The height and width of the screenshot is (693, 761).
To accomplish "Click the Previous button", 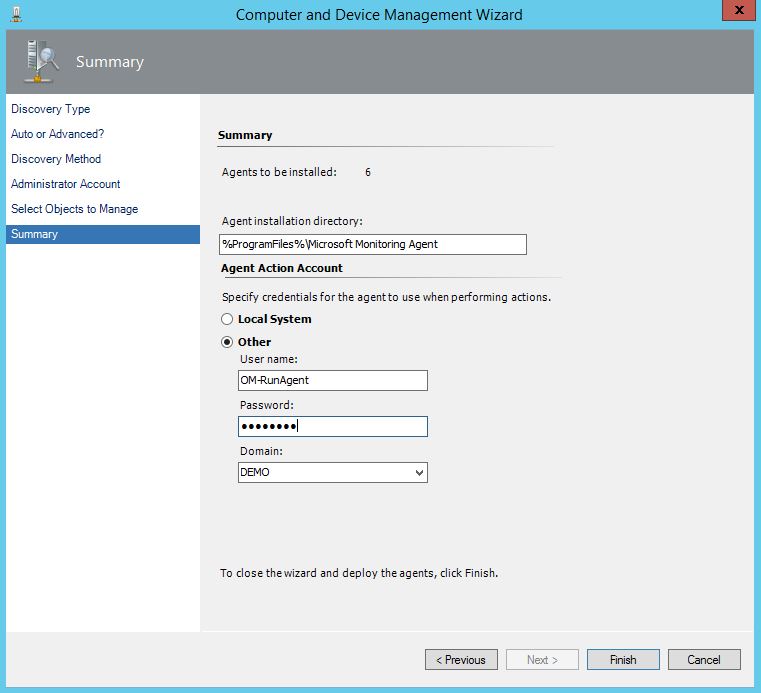I will click(461, 660).
